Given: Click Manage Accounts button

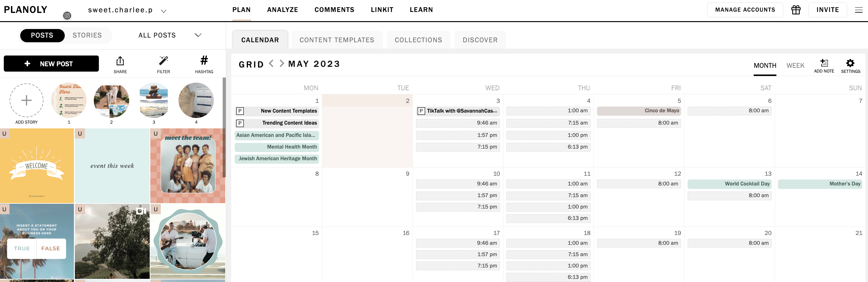Looking at the screenshot, I should point(745,10).
